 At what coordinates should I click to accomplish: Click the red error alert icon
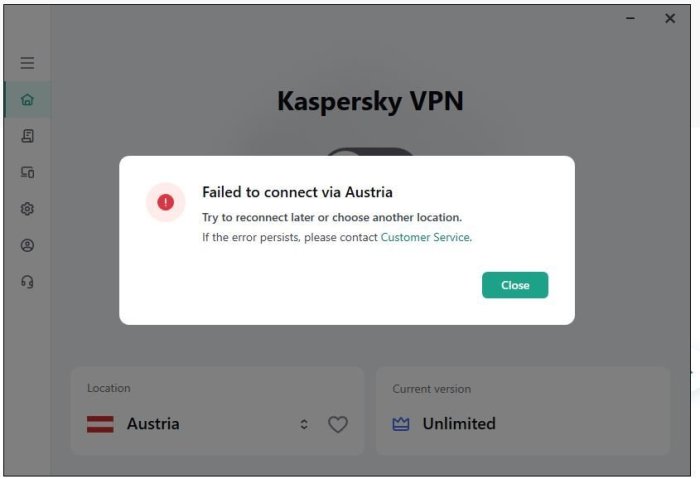coord(165,202)
